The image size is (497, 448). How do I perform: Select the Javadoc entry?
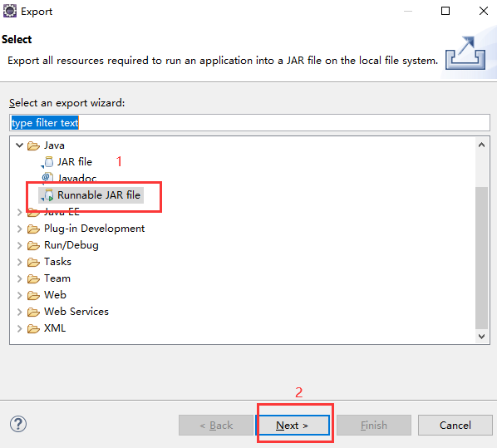point(77,178)
